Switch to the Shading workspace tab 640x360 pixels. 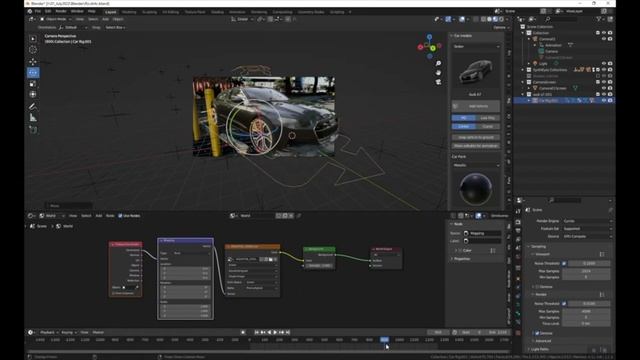tap(217, 12)
